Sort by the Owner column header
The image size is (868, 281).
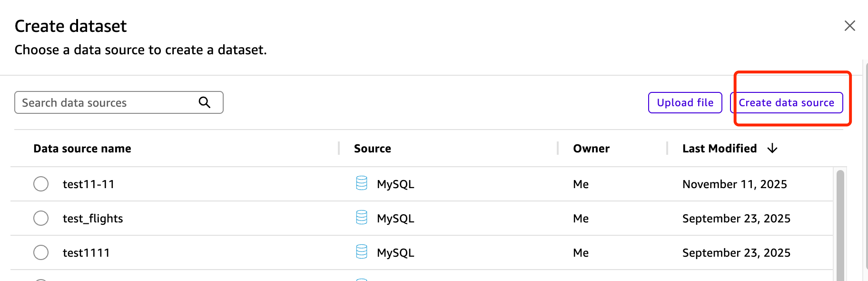coord(591,149)
